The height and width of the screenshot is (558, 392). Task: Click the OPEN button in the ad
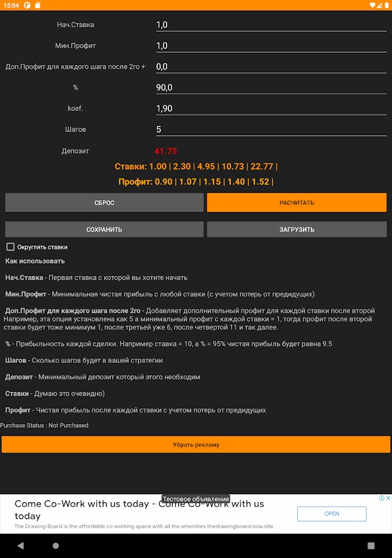331,513
